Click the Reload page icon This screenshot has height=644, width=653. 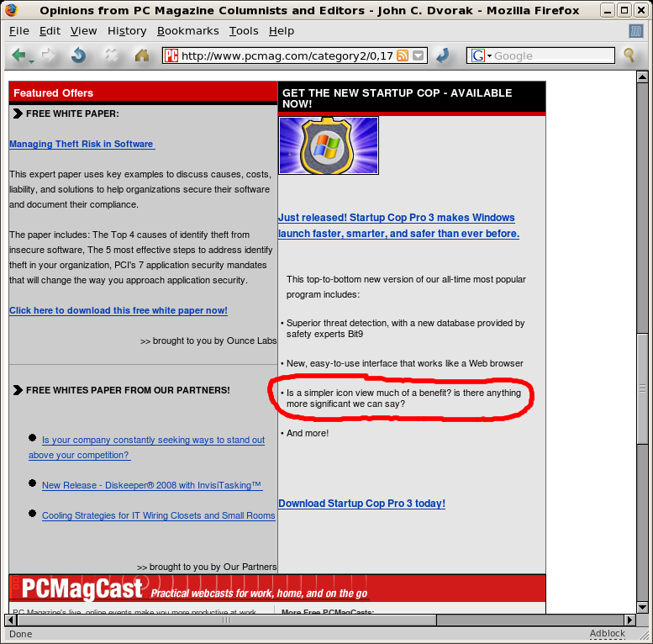78,55
